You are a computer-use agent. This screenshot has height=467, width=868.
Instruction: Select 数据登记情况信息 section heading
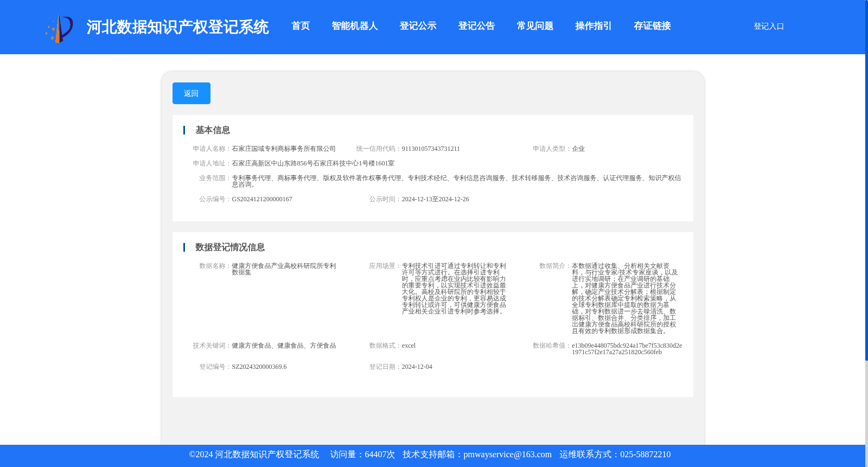(x=230, y=247)
